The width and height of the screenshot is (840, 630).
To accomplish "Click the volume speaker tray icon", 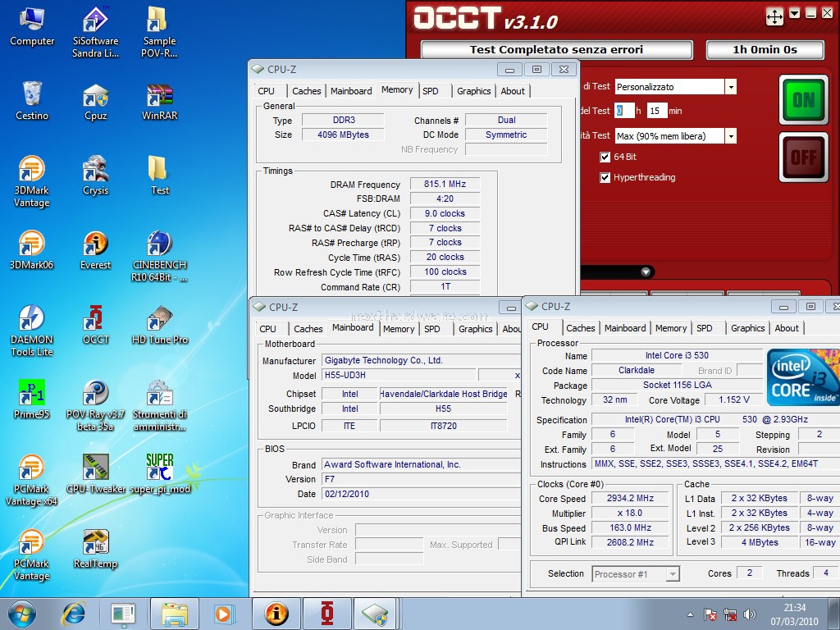I will (750, 614).
